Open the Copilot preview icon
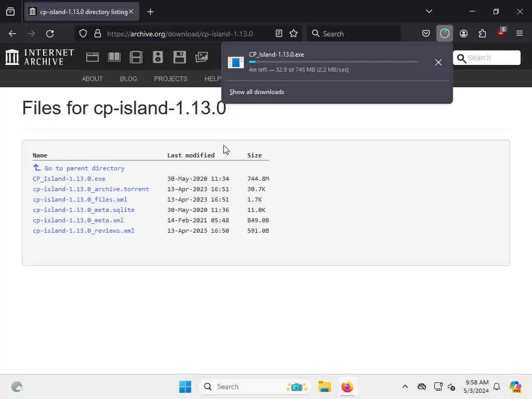Screen dimensions: 532x399 [x=515, y=387]
